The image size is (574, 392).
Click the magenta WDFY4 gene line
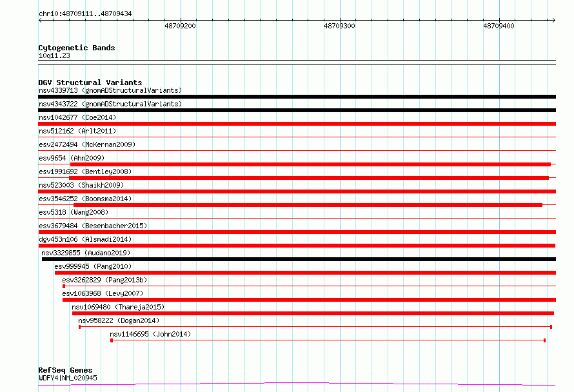(297, 384)
